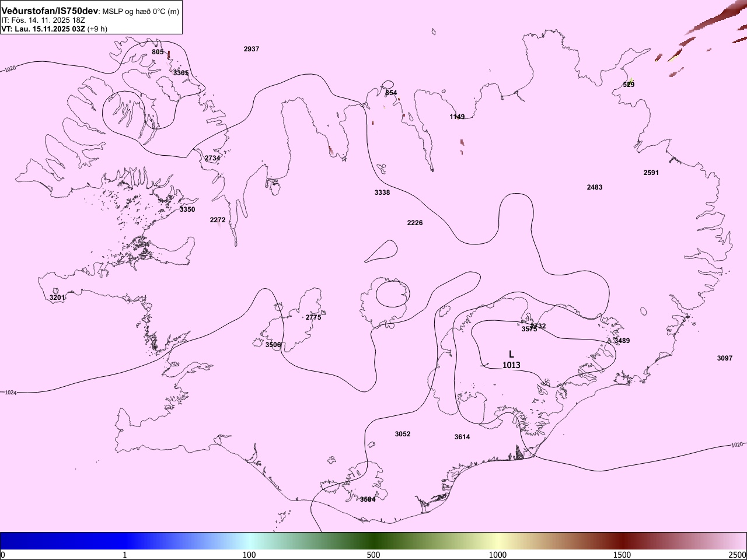This screenshot has height=560, width=747.
Task: Click the 1024 isobar label
Action: point(11,393)
